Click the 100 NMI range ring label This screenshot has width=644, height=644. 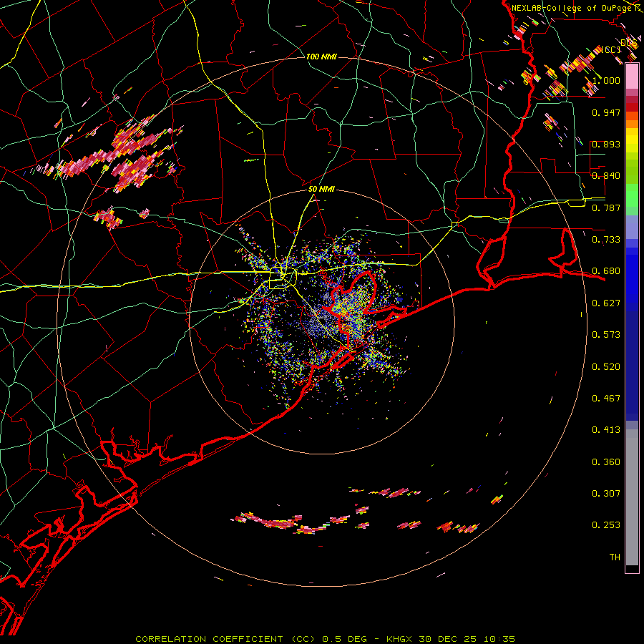[321, 57]
